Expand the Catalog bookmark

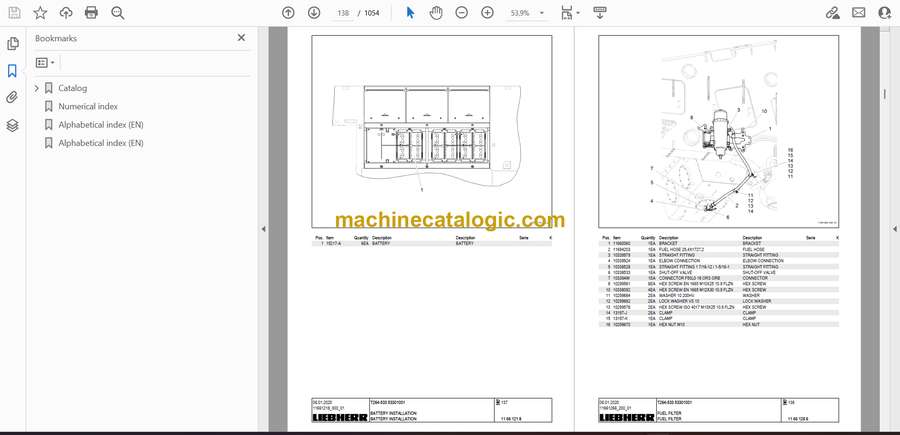[37, 88]
